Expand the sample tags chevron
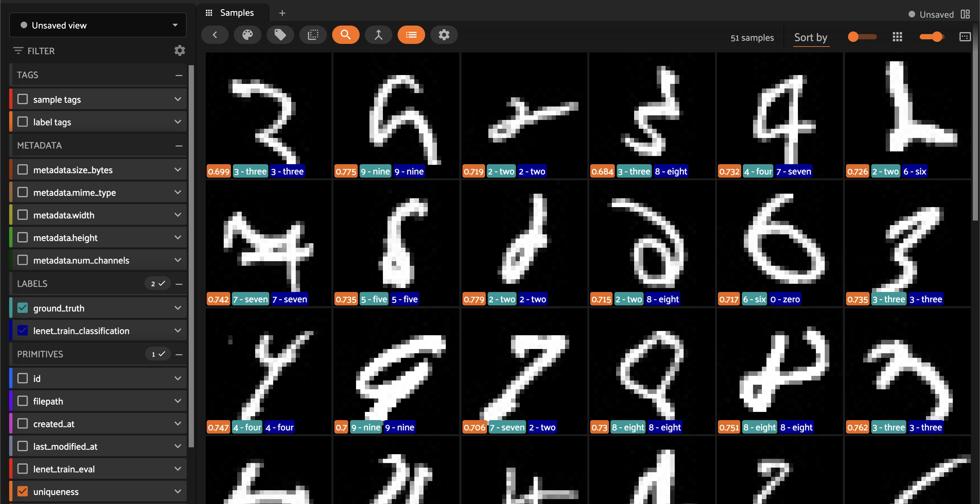 click(x=178, y=99)
